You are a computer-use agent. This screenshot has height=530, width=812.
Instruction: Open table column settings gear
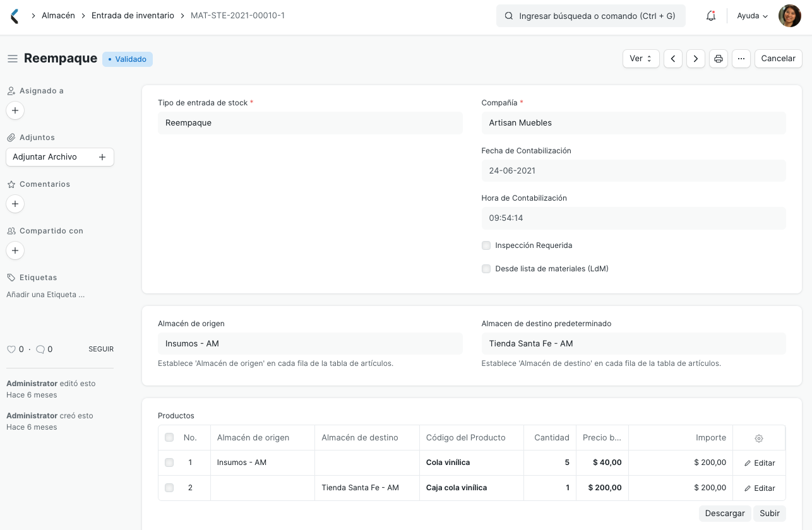(759, 438)
